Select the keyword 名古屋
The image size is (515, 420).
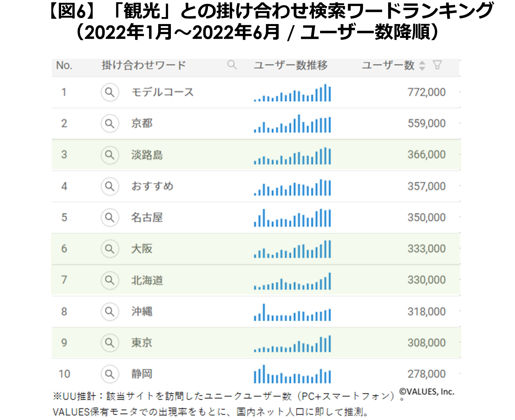[x=147, y=218]
